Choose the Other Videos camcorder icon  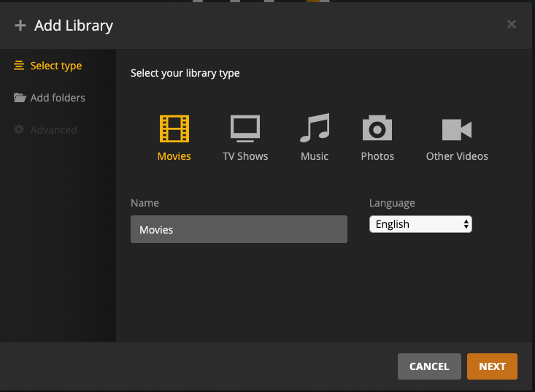(x=457, y=130)
